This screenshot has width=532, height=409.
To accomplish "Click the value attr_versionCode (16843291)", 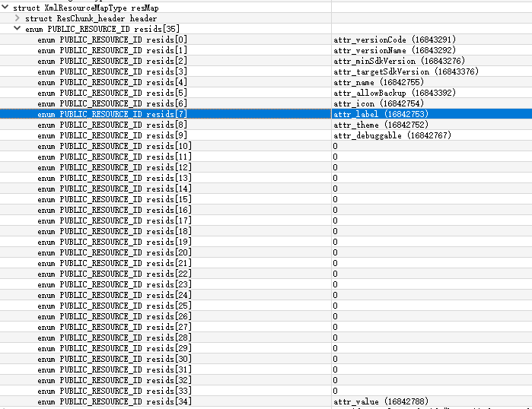I will tap(394, 40).
